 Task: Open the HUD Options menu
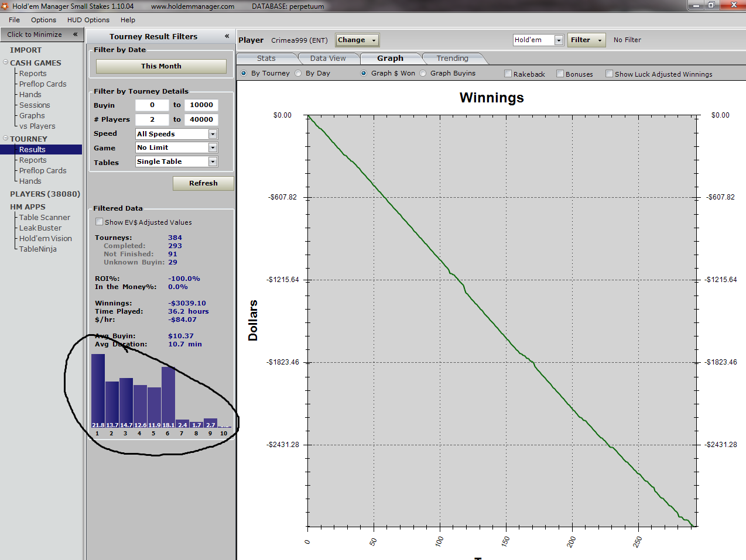[88, 20]
